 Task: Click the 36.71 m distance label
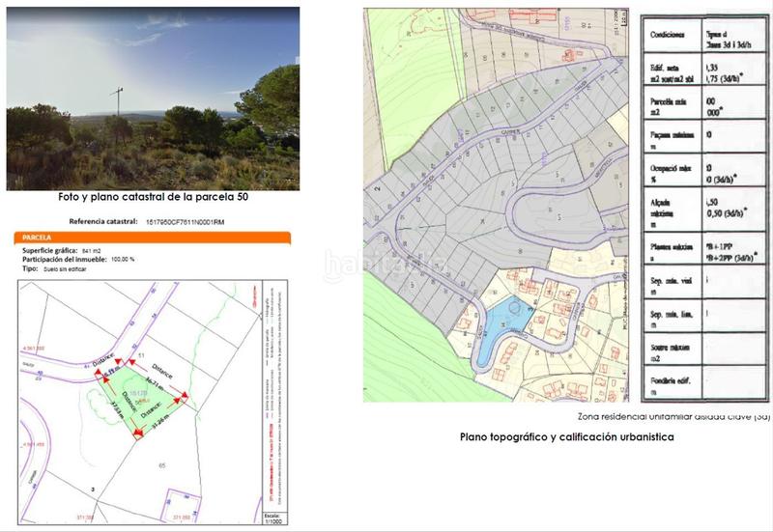155,382
